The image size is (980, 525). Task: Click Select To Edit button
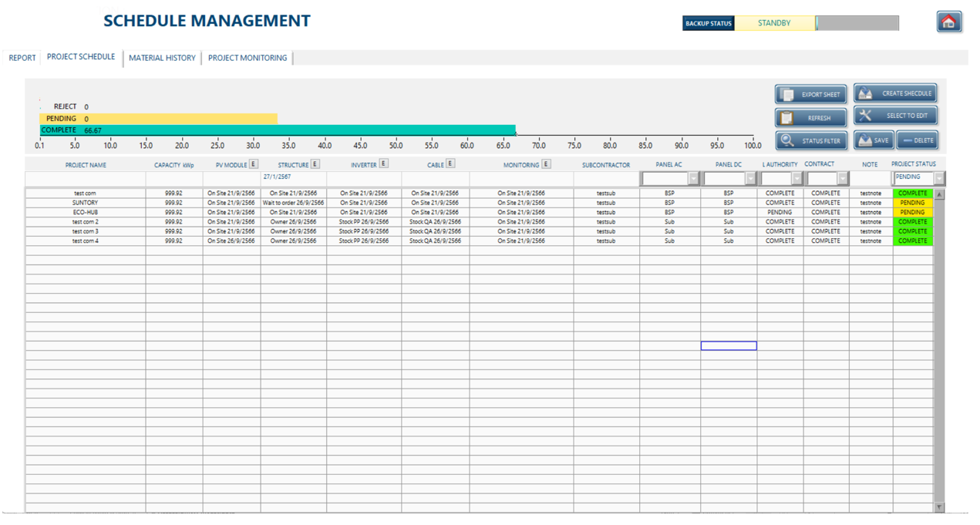[895, 116]
